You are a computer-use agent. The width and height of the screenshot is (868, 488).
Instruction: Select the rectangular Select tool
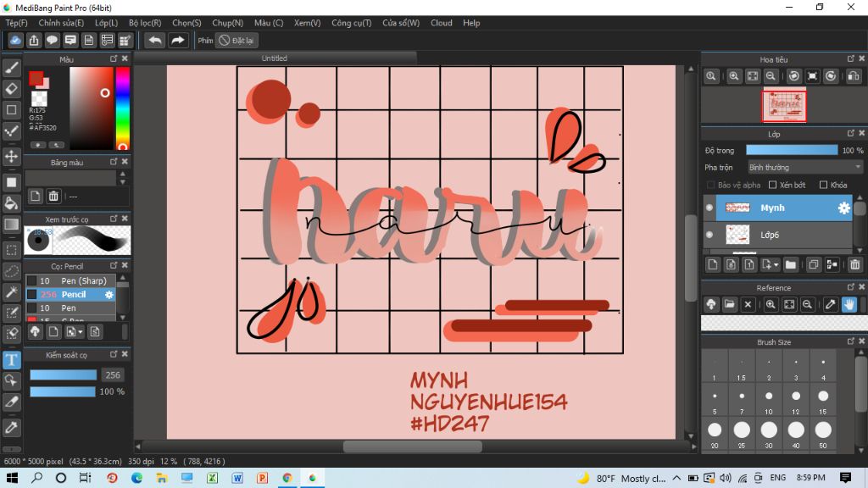pyautogui.click(x=11, y=250)
